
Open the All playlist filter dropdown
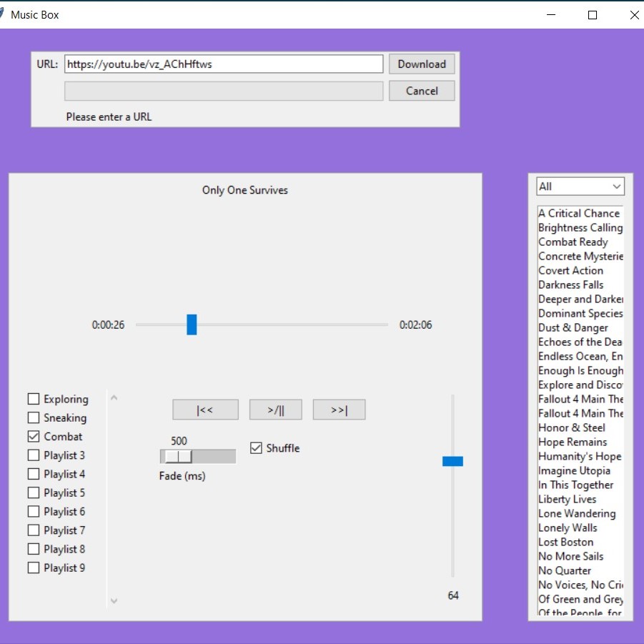pyautogui.click(x=580, y=187)
